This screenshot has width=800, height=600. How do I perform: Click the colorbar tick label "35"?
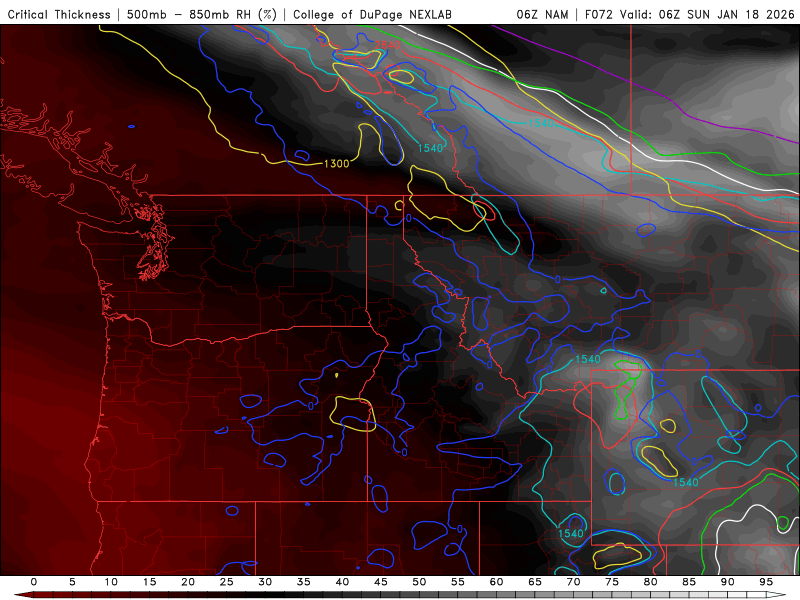click(304, 582)
